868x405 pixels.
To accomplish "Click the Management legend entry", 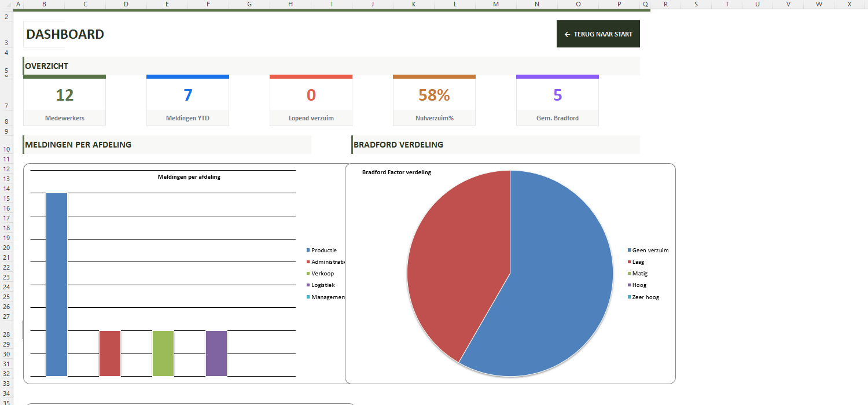I will pyautogui.click(x=326, y=297).
